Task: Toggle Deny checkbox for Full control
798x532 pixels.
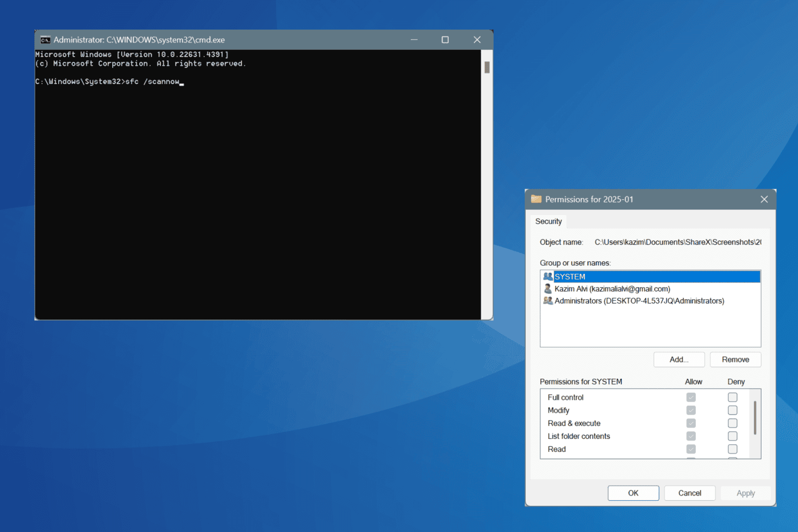Action: point(733,397)
